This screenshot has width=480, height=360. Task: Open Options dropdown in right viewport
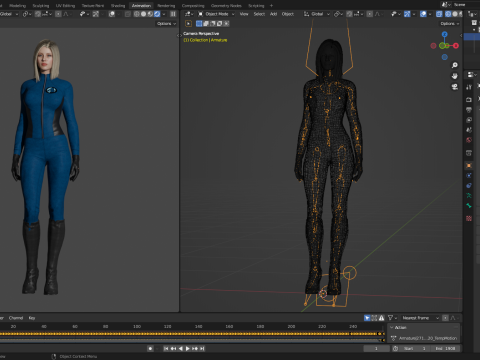(450, 24)
